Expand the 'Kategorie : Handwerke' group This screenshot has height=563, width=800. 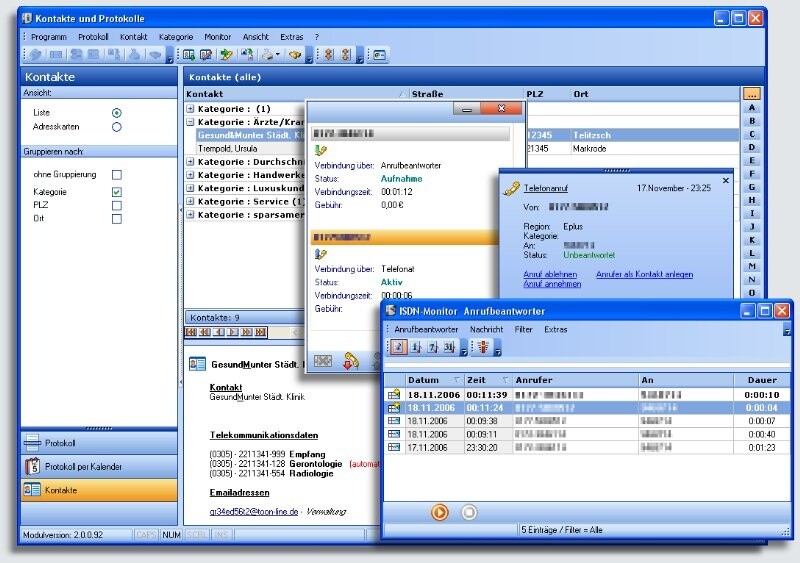[x=190, y=175]
